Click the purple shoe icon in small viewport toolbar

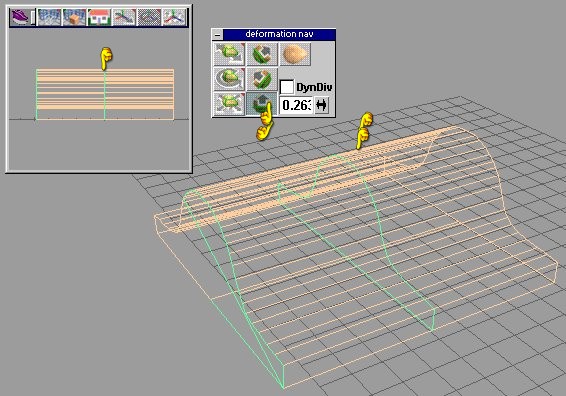(x=20, y=17)
